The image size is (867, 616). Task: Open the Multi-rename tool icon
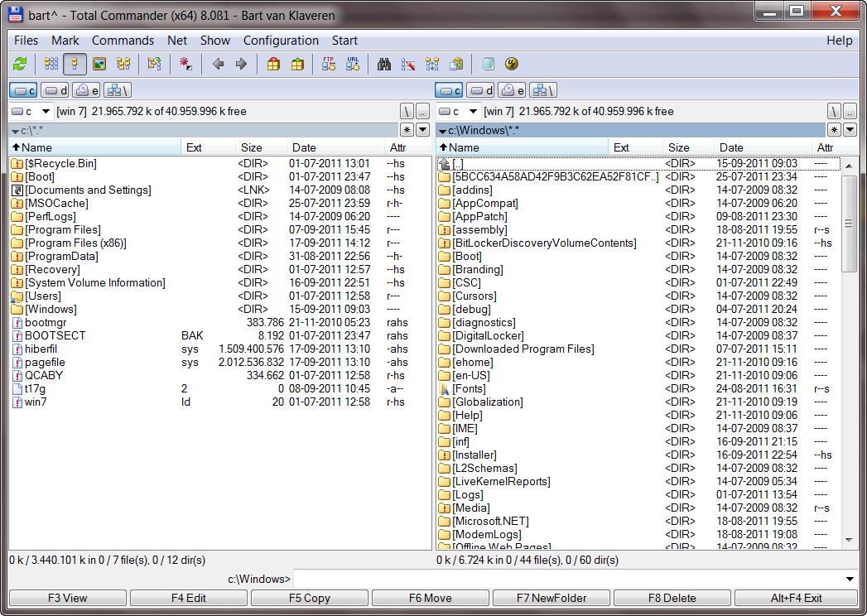(x=408, y=64)
